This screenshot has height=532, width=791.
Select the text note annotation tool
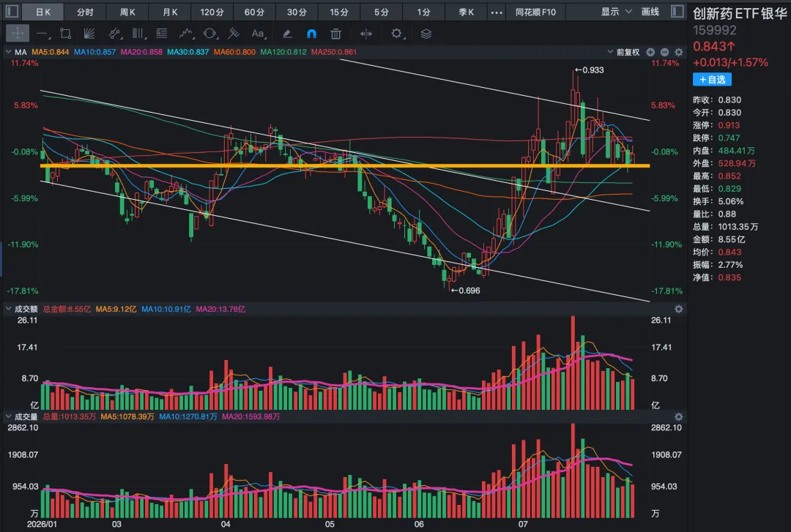(161, 34)
